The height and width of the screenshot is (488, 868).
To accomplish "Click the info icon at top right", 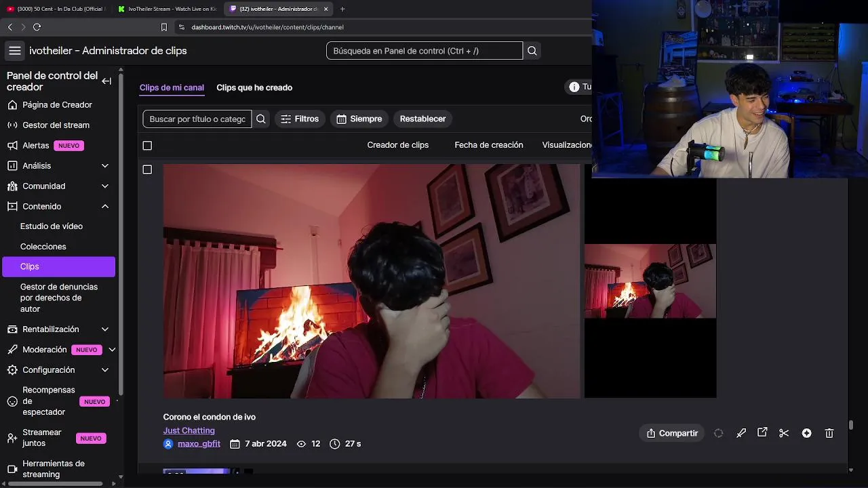I will pyautogui.click(x=574, y=87).
